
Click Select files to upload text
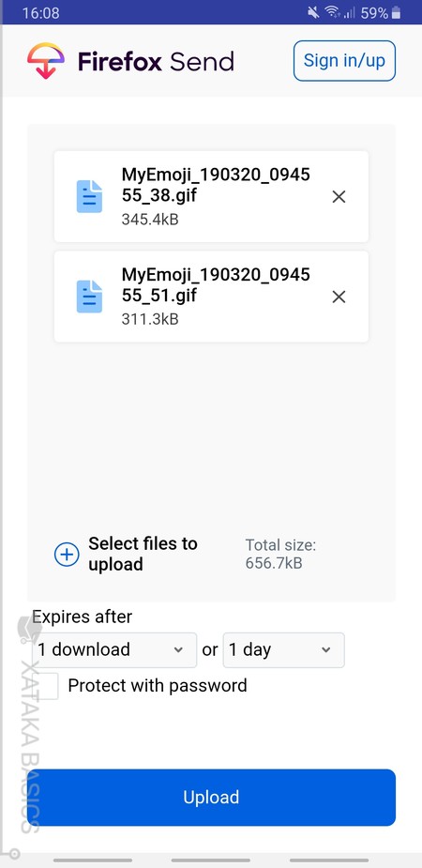pos(143,554)
